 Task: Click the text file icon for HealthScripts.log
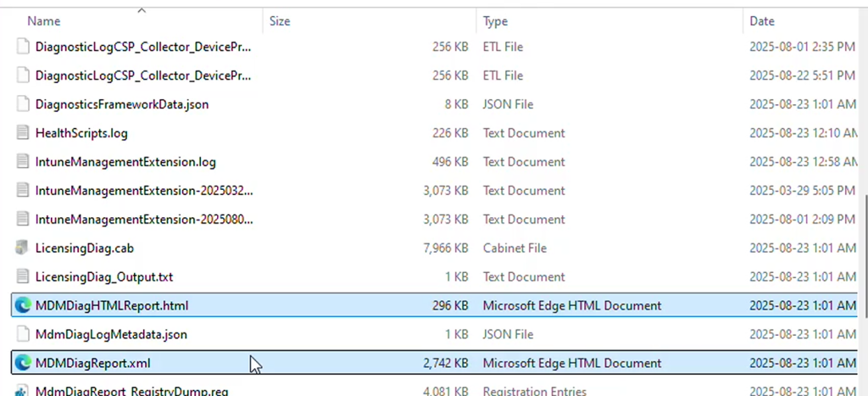click(23, 133)
